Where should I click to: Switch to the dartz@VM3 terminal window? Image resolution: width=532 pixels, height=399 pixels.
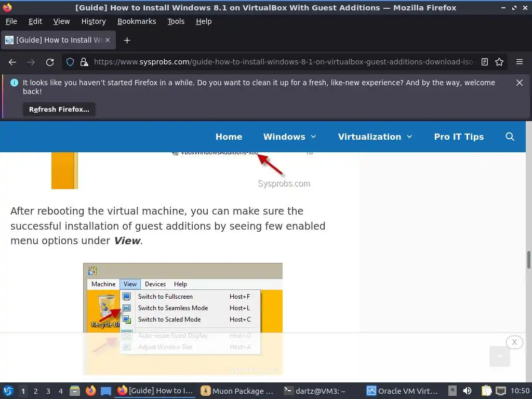coord(320,391)
